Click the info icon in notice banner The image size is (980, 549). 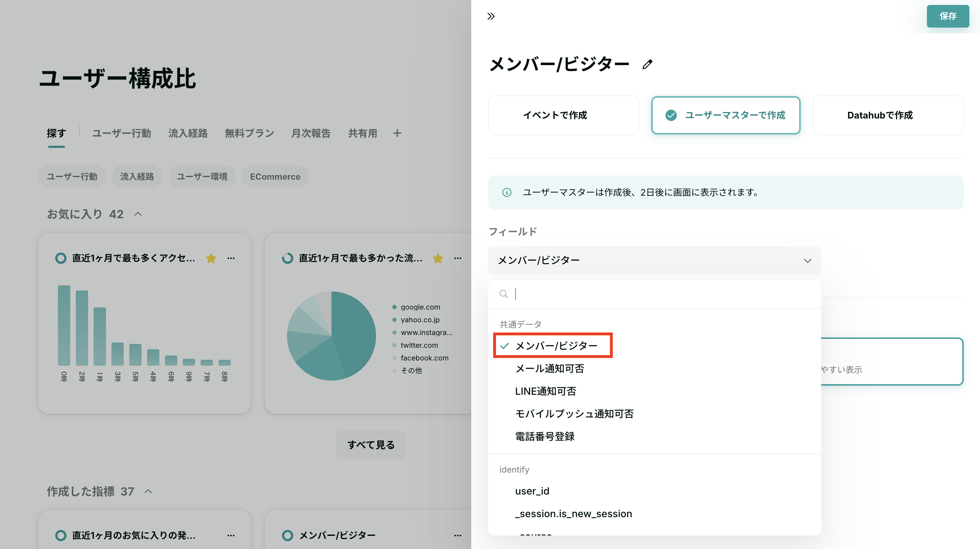[x=507, y=192]
